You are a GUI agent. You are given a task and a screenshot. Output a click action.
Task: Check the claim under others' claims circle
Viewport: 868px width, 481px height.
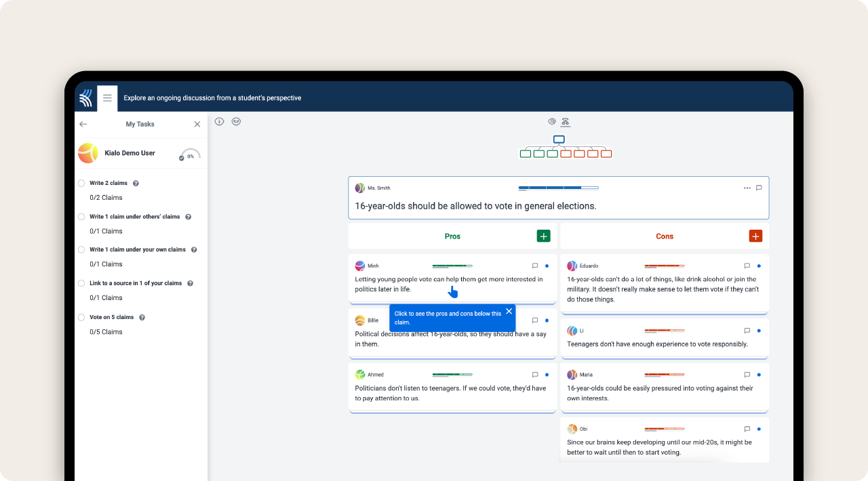pos(81,217)
